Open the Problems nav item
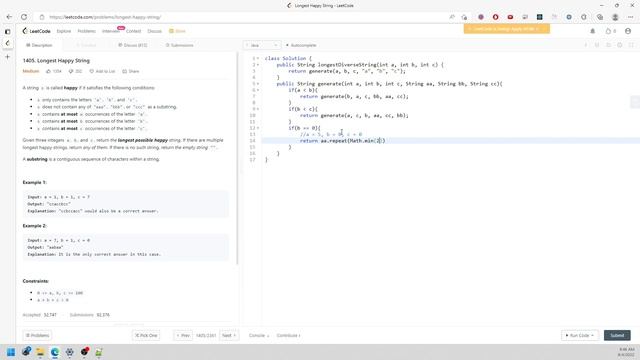The image size is (640, 360). point(87,31)
